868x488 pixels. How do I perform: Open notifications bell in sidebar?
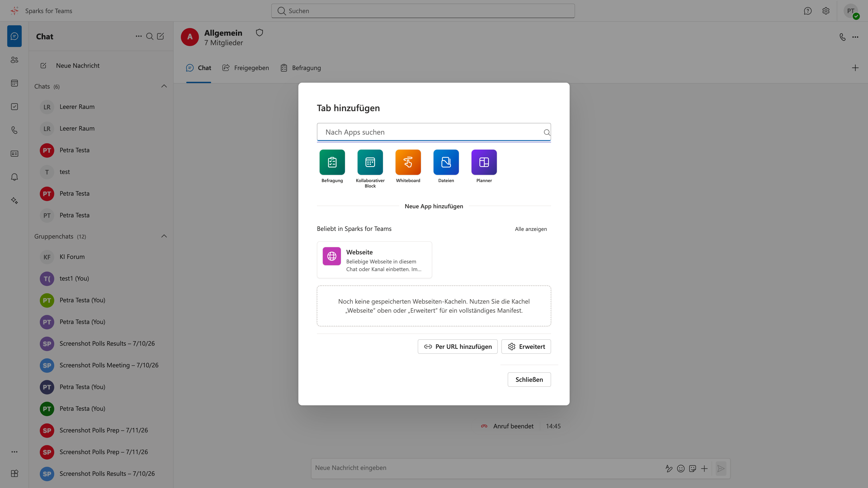pos(14,177)
